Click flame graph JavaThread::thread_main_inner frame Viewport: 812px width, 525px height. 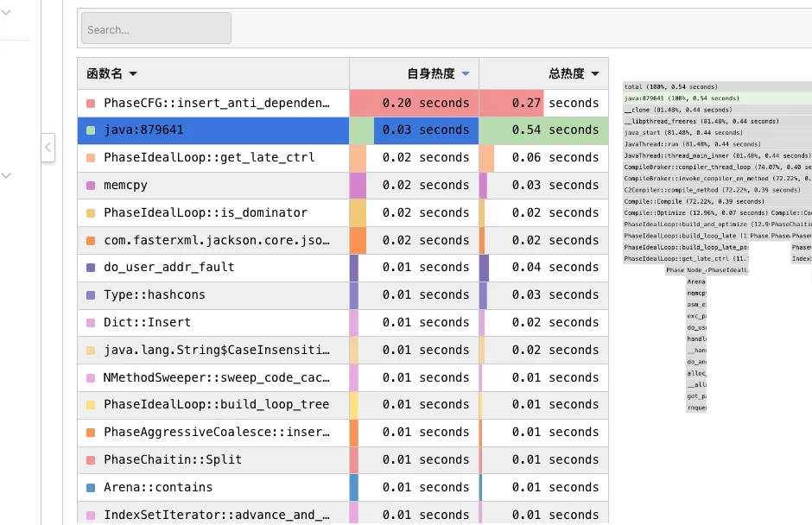[x=717, y=155]
